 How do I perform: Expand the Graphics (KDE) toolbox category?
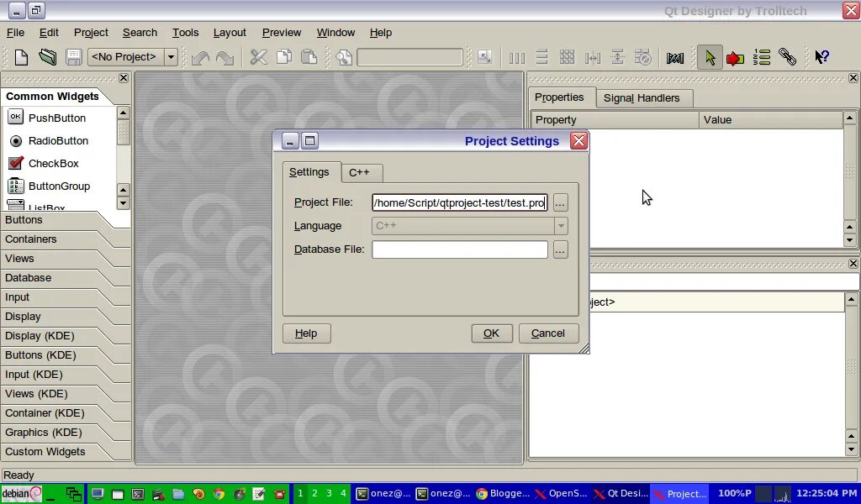coord(66,432)
